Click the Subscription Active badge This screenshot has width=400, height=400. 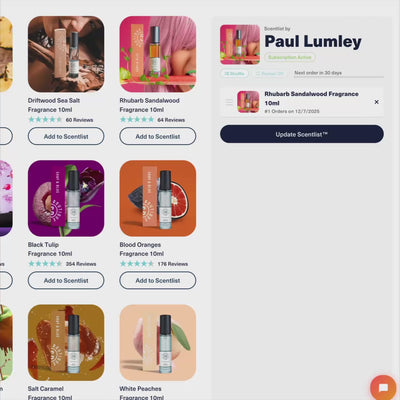pyautogui.click(x=290, y=57)
